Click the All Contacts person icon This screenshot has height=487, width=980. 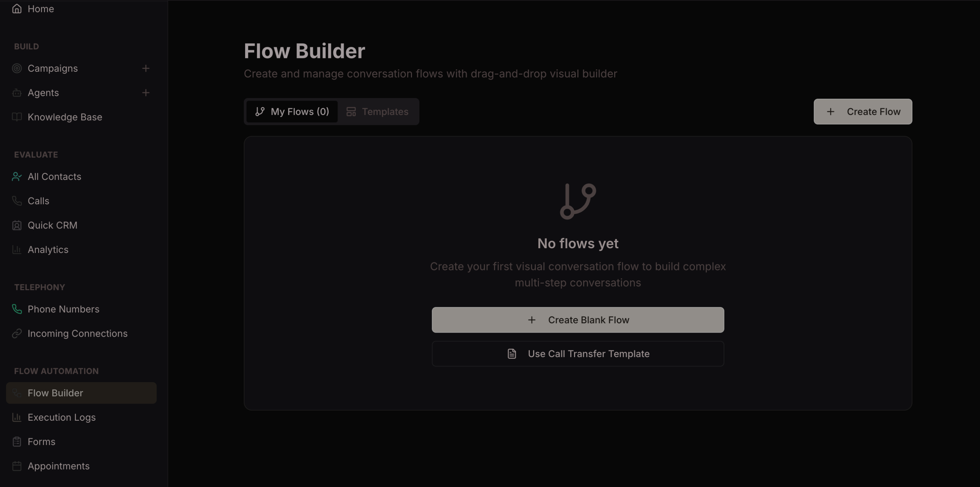tap(17, 177)
